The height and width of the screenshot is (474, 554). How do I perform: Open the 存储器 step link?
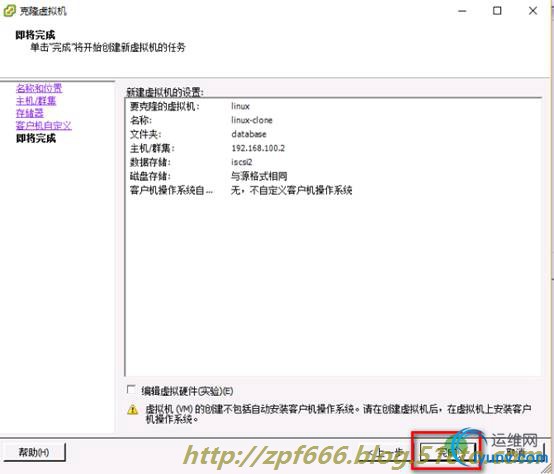click(30, 113)
